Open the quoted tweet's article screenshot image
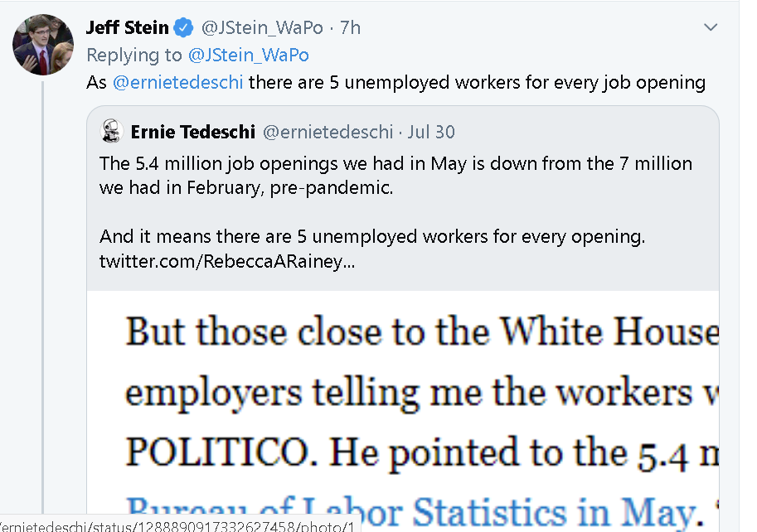757x532 pixels. (x=403, y=411)
